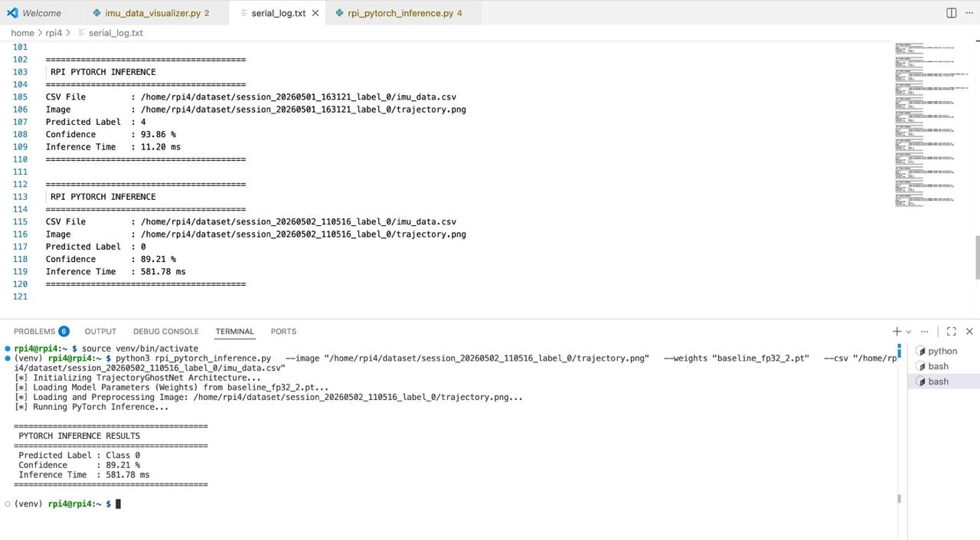This screenshot has width=980, height=540.
Task: Open rpi_pytorch_inference.py tab
Action: point(403,13)
